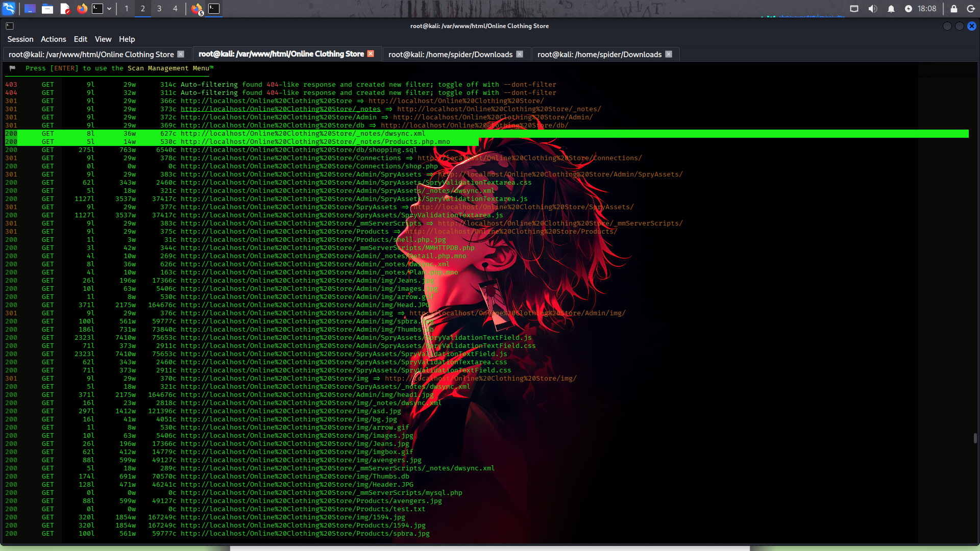Close the last Downloads tab

point(669,54)
